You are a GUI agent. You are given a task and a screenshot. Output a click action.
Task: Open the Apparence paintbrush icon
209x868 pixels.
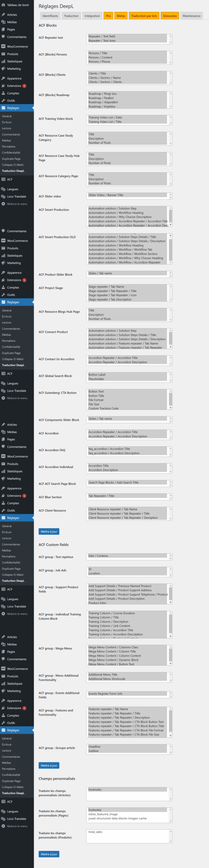(x=3, y=78)
